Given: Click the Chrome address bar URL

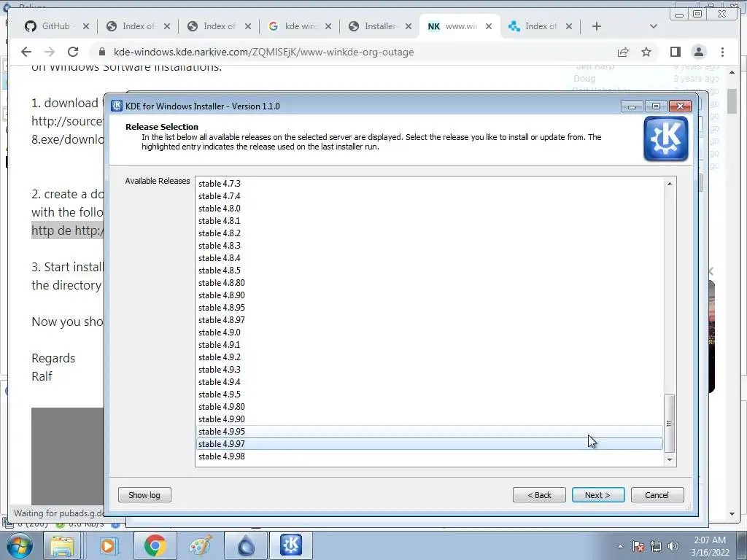Looking at the screenshot, I should click(263, 52).
